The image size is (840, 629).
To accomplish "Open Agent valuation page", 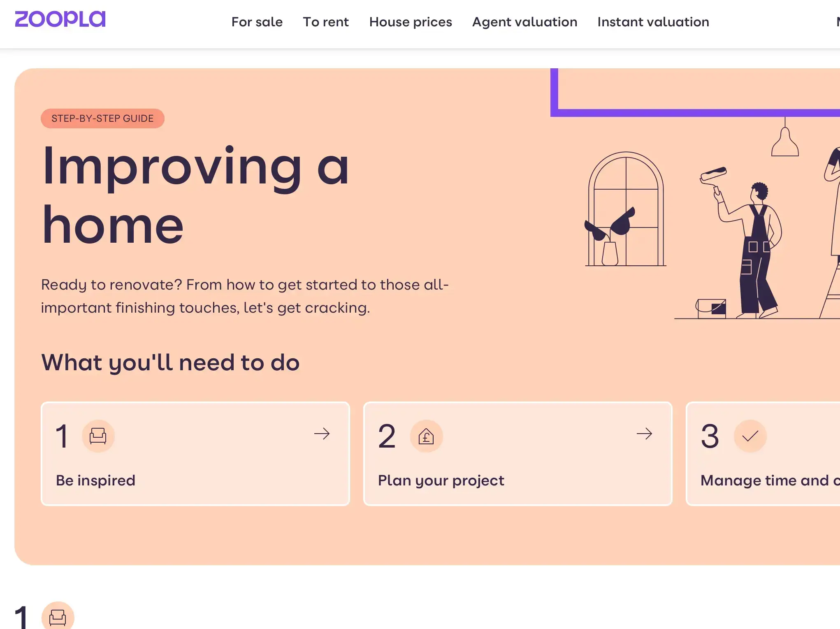I will click(524, 22).
